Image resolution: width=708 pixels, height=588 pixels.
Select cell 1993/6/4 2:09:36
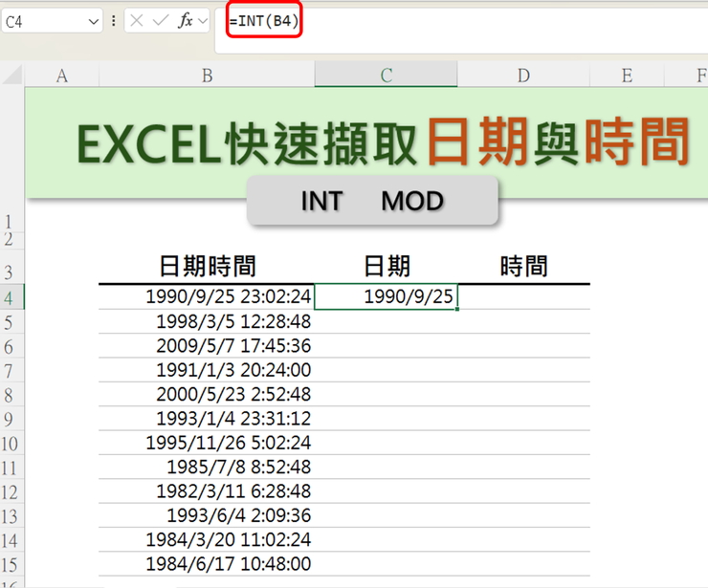coord(207,515)
